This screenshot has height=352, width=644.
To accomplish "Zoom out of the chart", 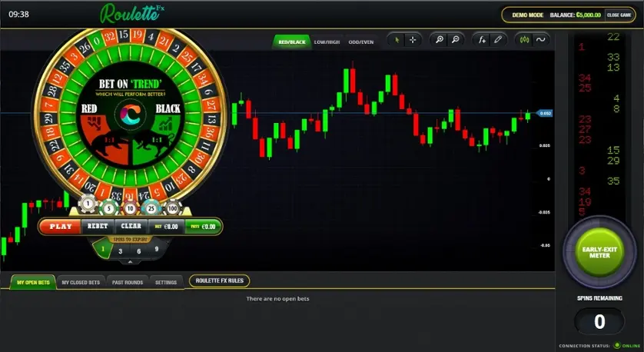I will pos(455,40).
